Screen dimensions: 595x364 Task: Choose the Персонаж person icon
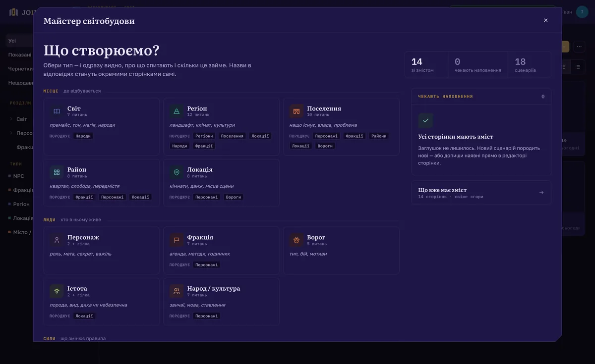(57, 240)
